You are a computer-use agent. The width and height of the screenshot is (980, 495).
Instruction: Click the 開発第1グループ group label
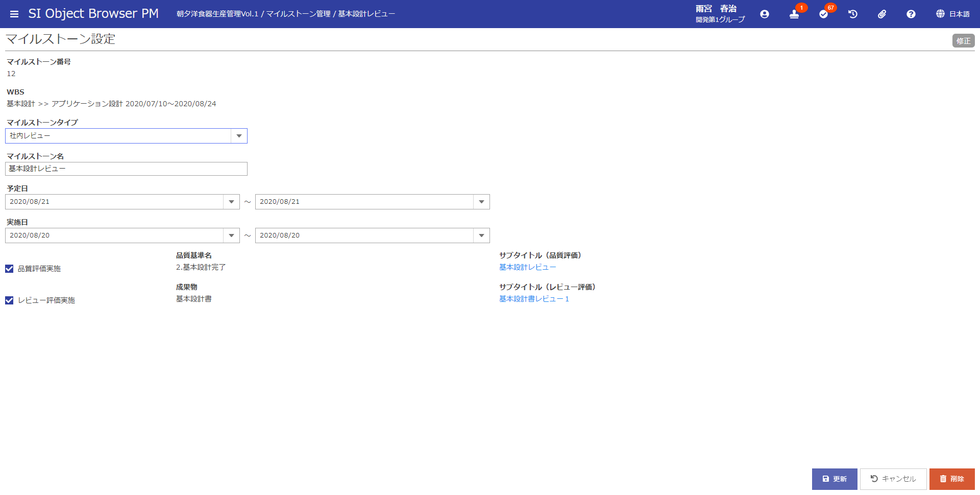click(720, 19)
